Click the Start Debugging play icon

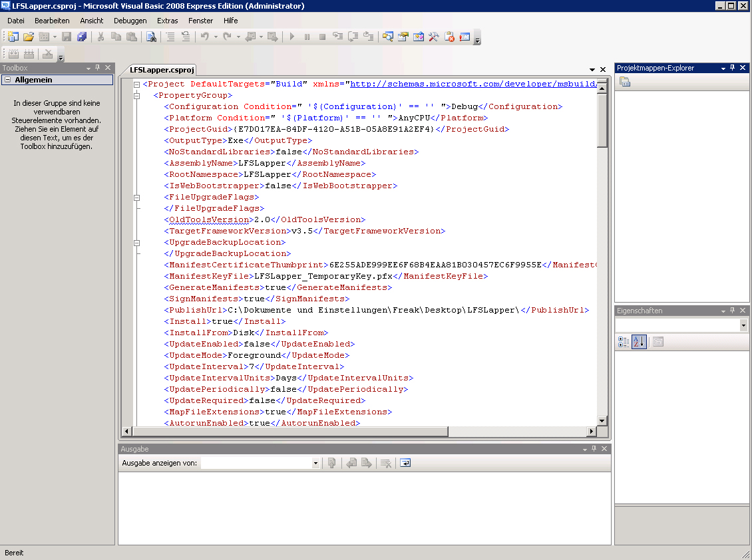click(291, 37)
